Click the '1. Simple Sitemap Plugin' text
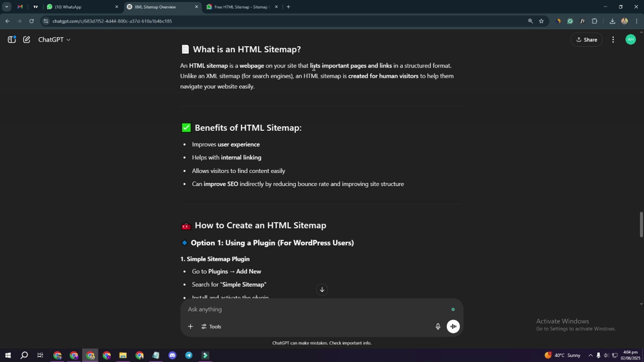The width and height of the screenshot is (644, 362). [215, 259]
